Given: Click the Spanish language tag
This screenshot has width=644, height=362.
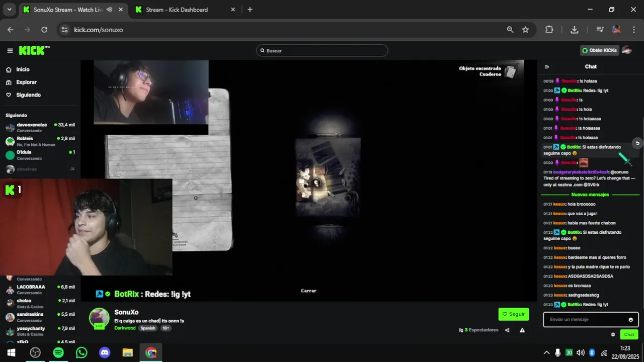Looking at the screenshot, I should [148, 328].
